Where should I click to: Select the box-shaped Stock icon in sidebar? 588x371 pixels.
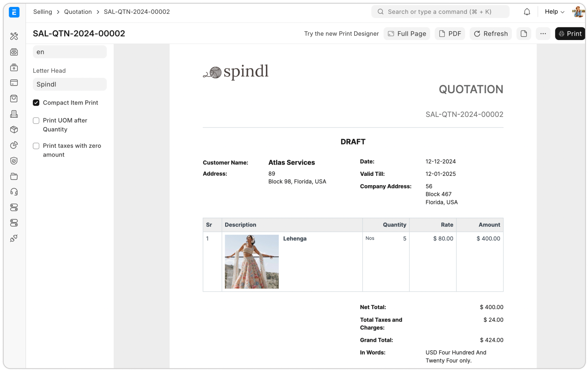tap(14, 129)
